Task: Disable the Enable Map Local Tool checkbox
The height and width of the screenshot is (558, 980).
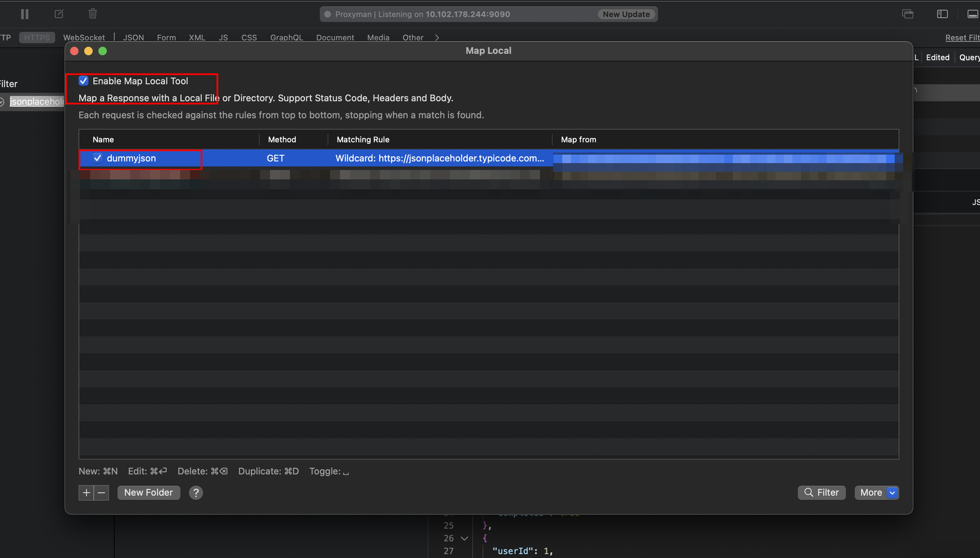Action: (84, 81)
